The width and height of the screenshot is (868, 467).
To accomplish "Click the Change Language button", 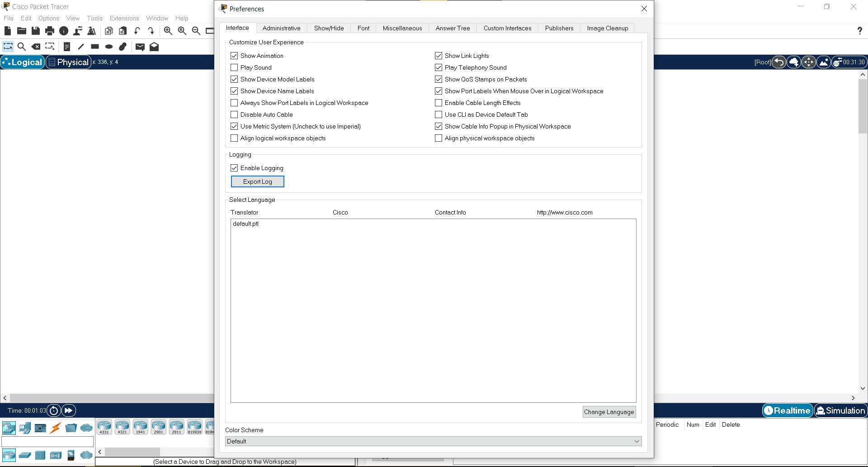I will (609, 412).
